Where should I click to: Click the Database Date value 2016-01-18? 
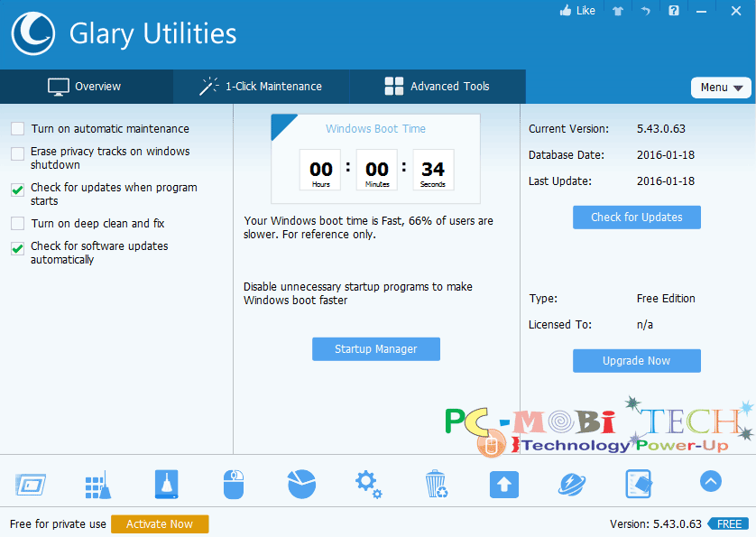(666, 155)
